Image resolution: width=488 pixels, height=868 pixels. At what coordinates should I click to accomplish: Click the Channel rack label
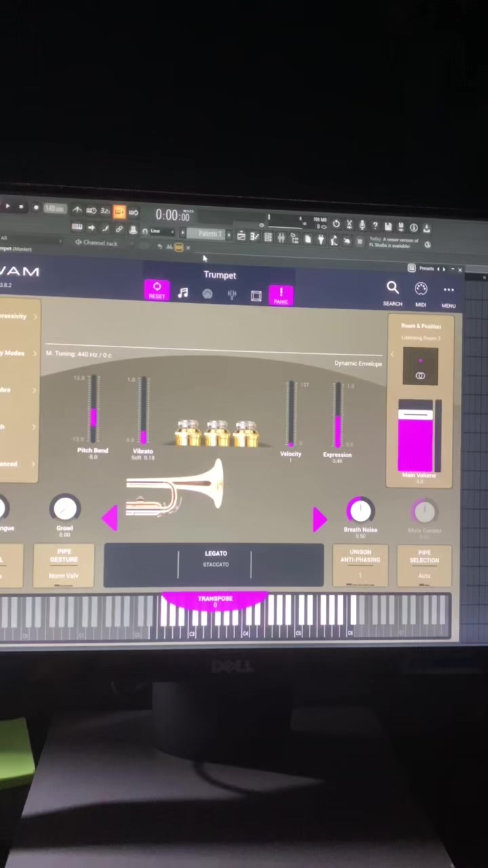coord(100,243)
